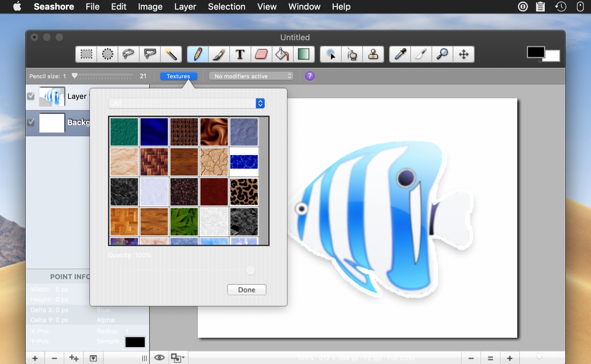Screen dimensions: 591x364
Task: Reset zoom with the equals button
Action: coord(491,358)
